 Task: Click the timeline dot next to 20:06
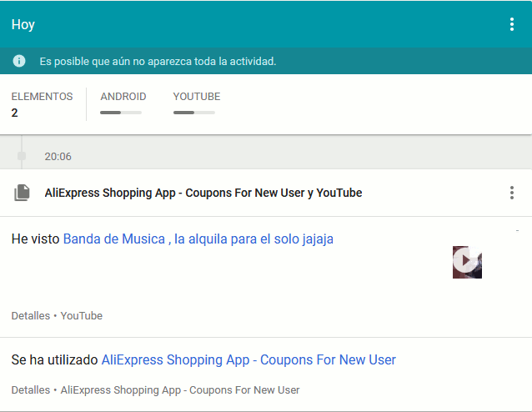(x=22, y=156)
